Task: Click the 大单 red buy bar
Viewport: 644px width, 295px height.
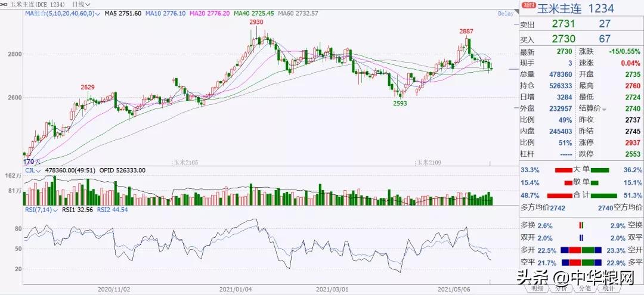Action: click(563, 170)
